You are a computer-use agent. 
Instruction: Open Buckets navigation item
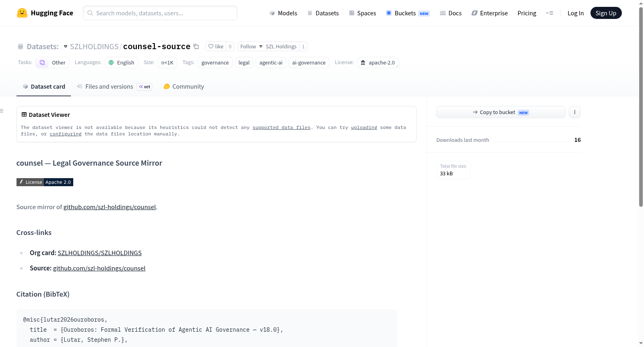[x=408, y=13]
